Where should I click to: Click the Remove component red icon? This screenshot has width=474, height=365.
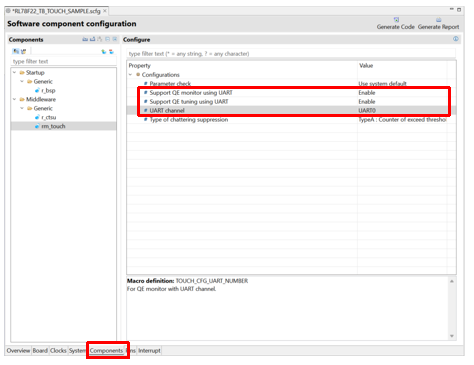[x=111, y=52]
